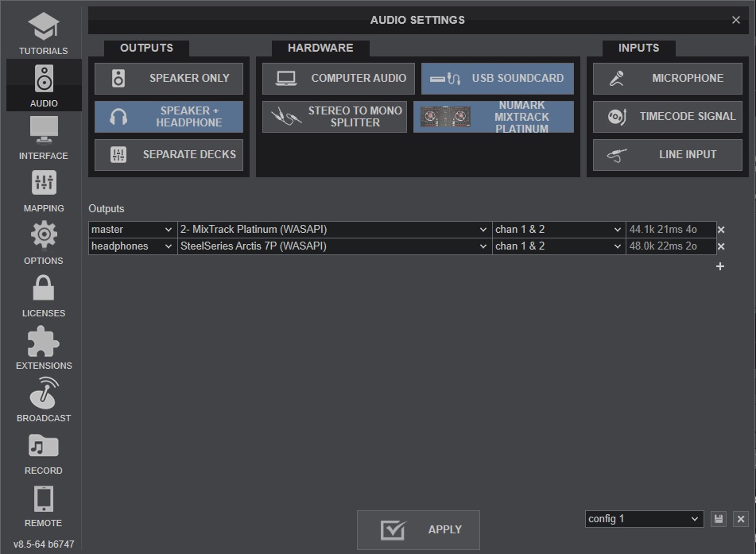Open the Record section
This screenshot has height=554, width=756.
pyautogui.click(x=44, y=453)
